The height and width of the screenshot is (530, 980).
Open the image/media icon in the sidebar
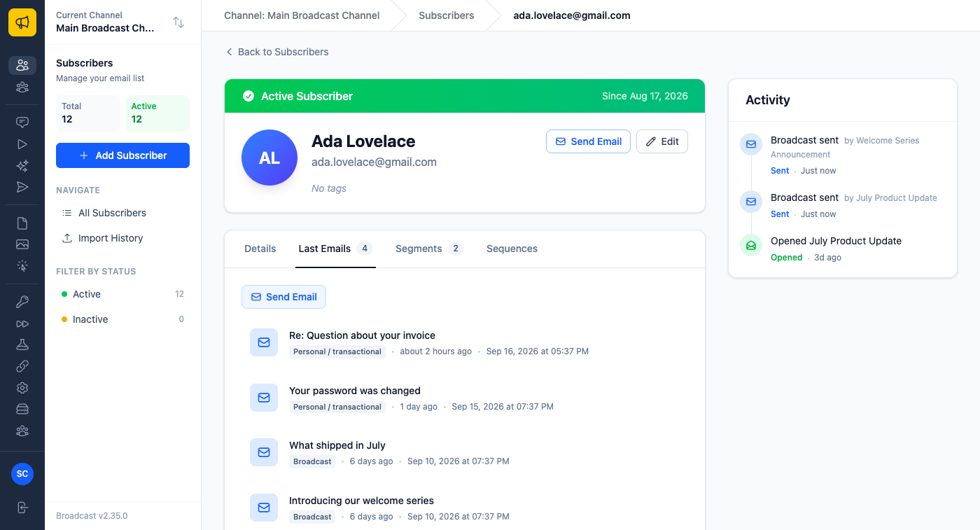(x=22, y=244)
